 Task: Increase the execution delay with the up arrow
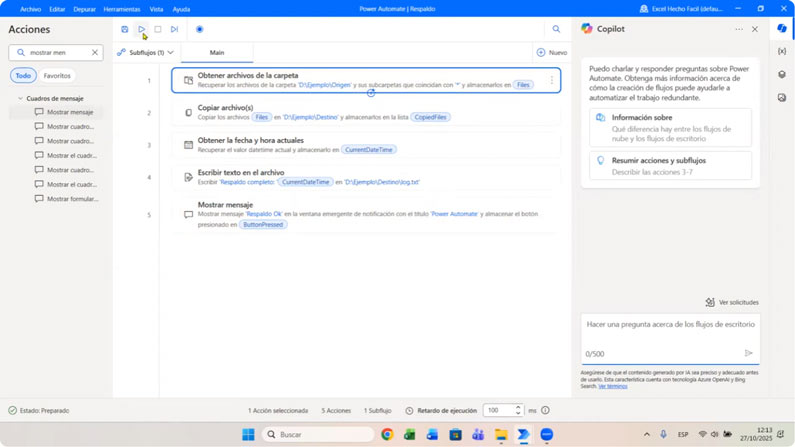pyautogui.click(x=518, y=407)
